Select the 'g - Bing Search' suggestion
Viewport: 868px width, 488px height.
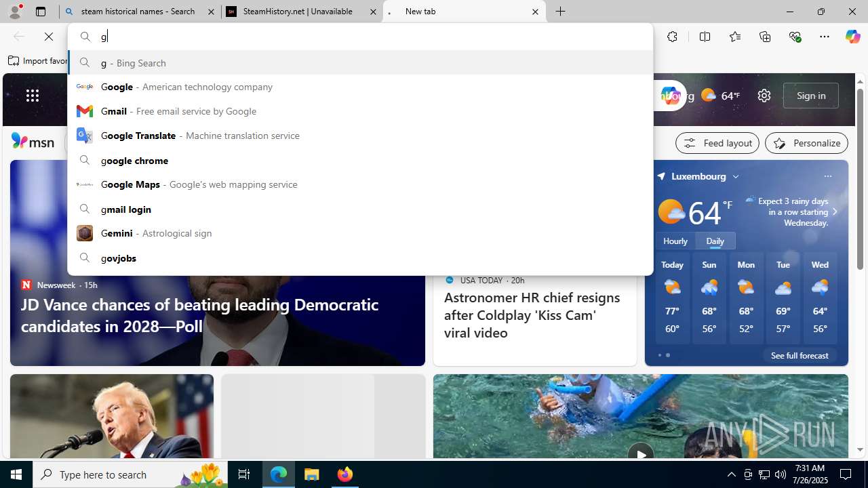(x=360, y=62)
